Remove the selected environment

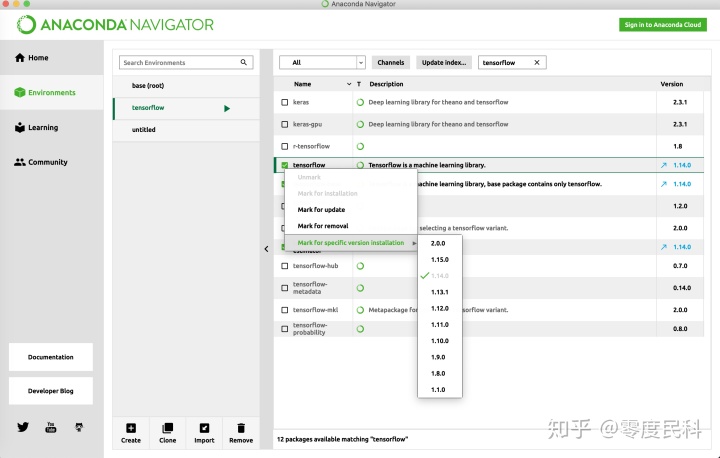pyautogui.click(x=241, y=433)
